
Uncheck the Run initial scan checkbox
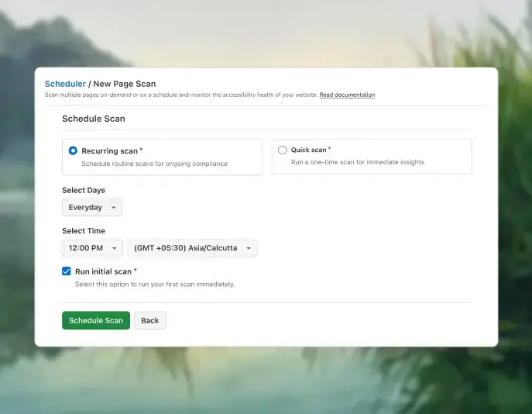(67, 271)
